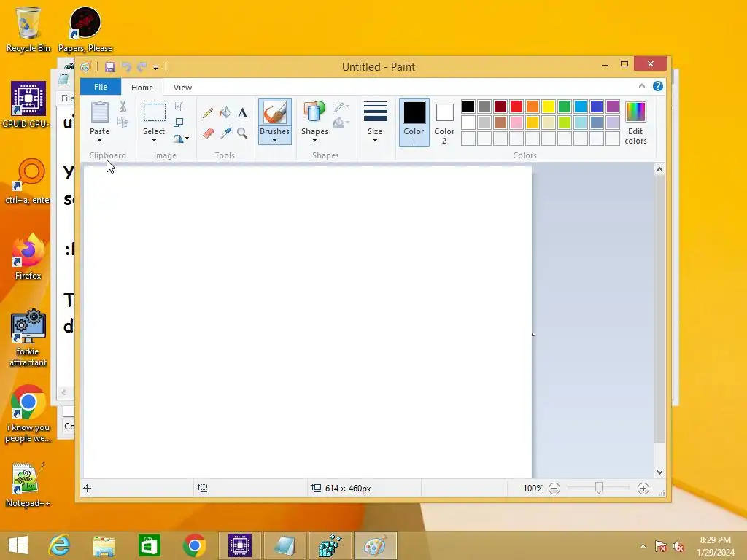Click the Brushes tool icon
This screenshot has height=560, width=747.
click(275, 113)
